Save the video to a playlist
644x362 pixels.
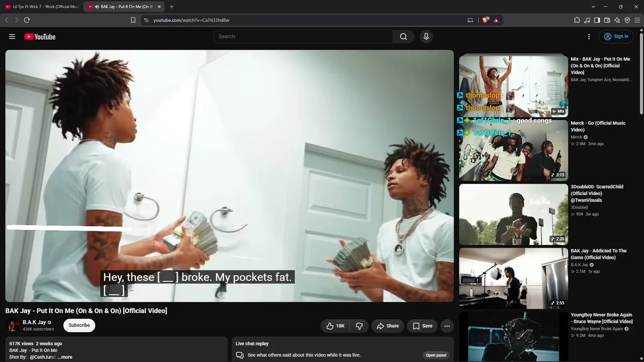pyautogui.click(x=422, y=326)
